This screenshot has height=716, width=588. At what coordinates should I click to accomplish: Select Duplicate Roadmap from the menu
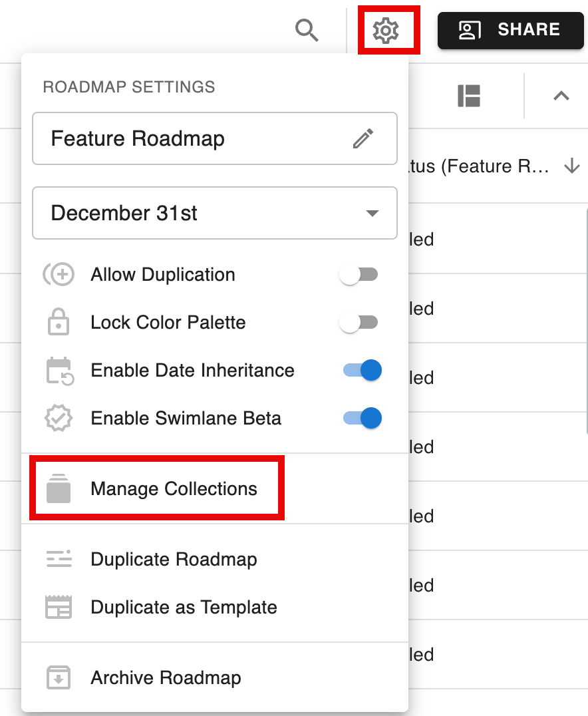click(174, 560)
